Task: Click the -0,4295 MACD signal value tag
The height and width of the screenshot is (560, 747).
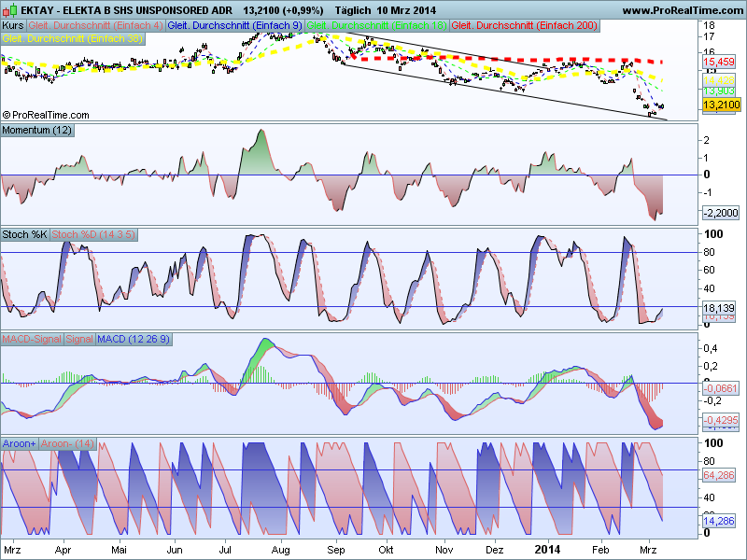Action: [x=720, y=420]
